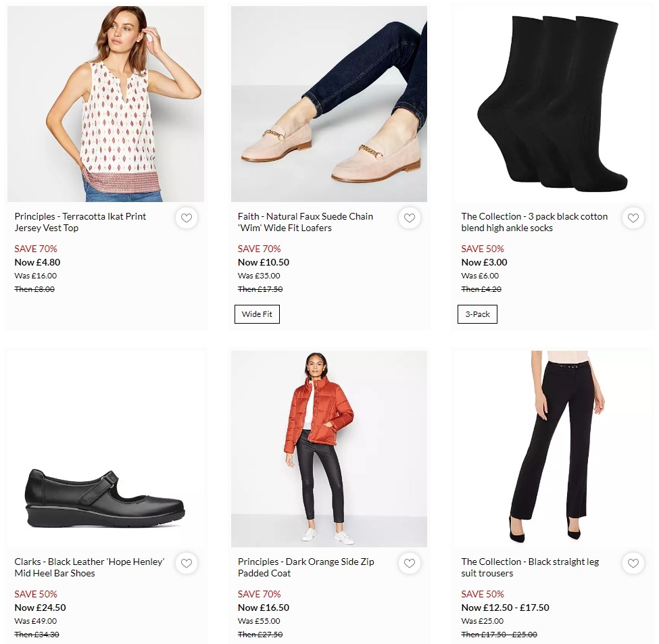Add the black straight leg trousers to wishlist

633,563
